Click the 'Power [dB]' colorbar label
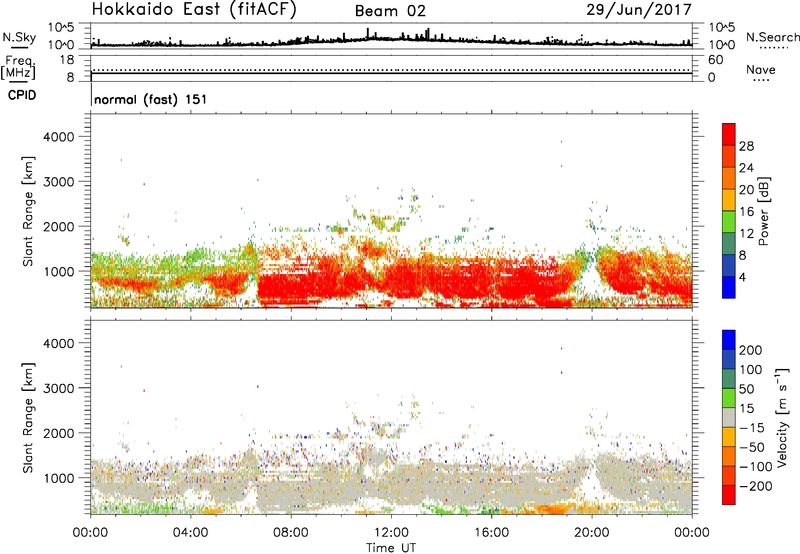The width and height of the screenshot is (800, 554). pos(763,211)
